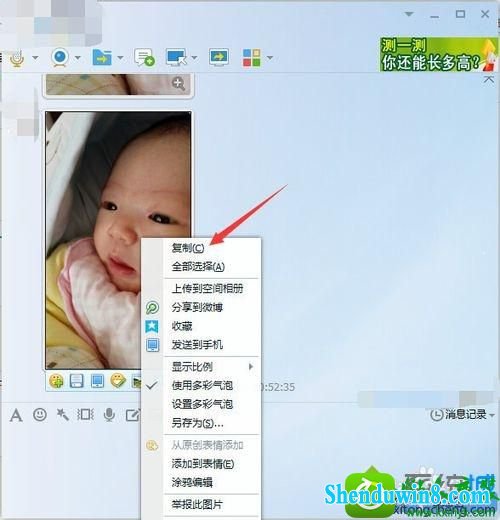Open font settings with A icon

[16, 415]
